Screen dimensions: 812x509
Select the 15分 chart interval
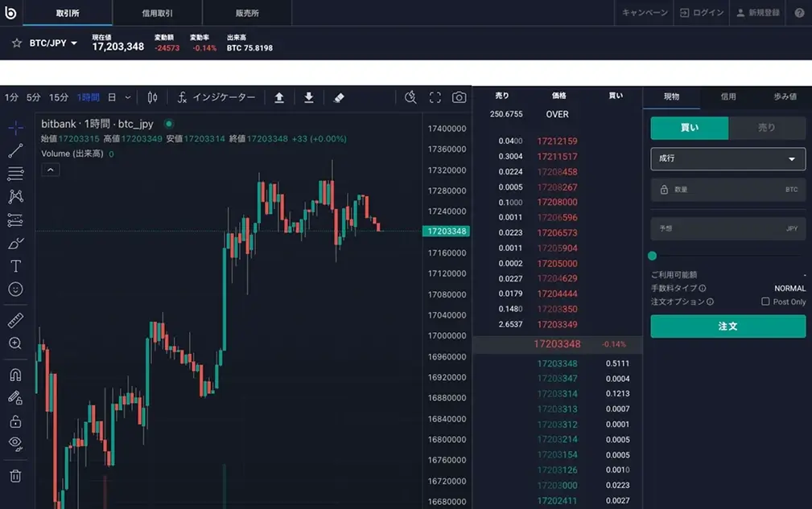click(x=59, y=97)
